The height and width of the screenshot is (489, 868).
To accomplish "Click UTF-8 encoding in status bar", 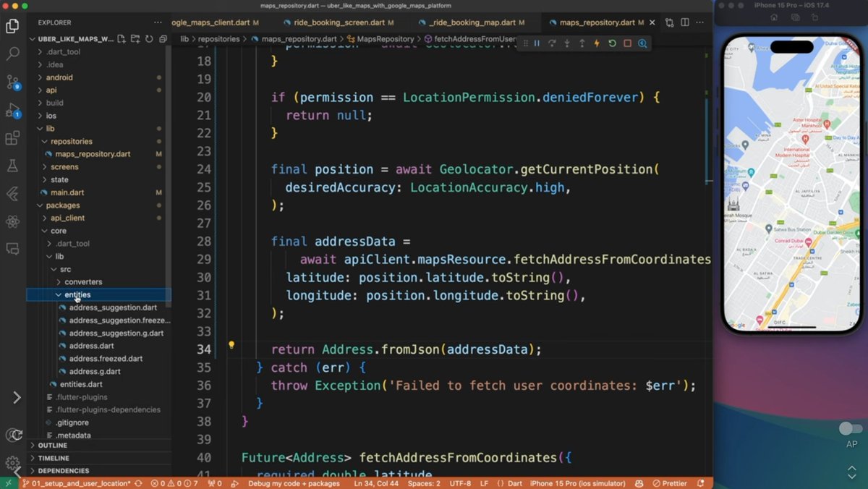I will tap(460, 483).
